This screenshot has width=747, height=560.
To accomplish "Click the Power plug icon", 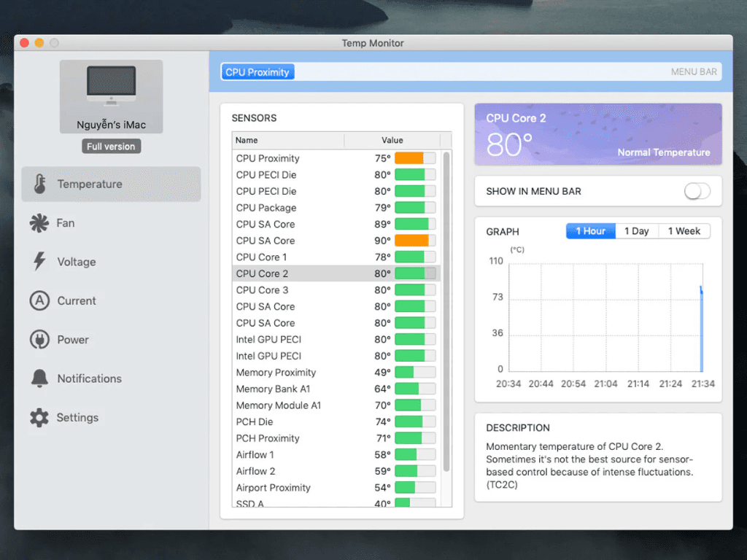I will coord(39,340).
